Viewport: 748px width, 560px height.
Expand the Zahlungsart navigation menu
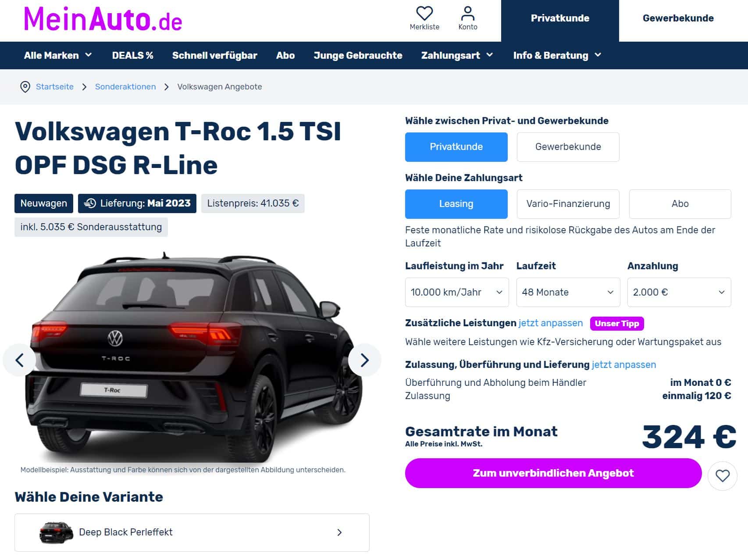[x=457, y=55]
